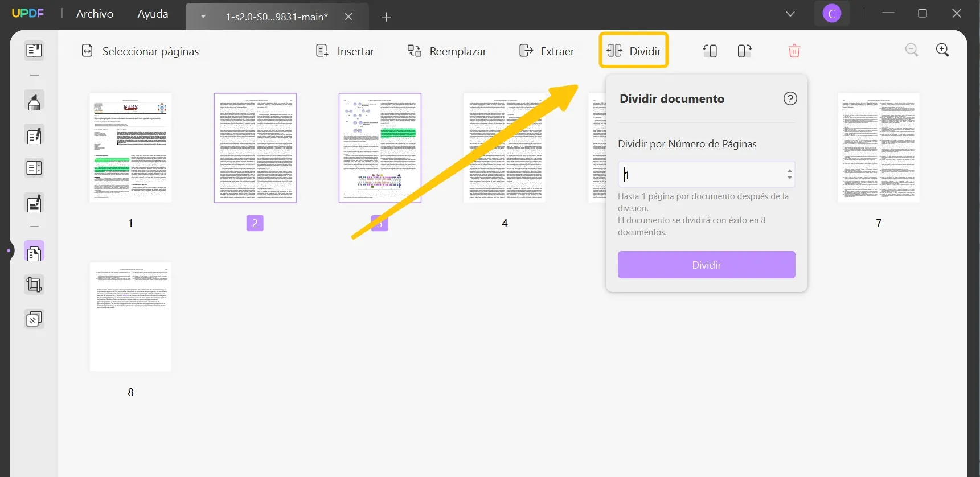This screenshot has height=477, width=980.
Task: Delete selected pages with trash icon
Action: click(x=794, y=51)
